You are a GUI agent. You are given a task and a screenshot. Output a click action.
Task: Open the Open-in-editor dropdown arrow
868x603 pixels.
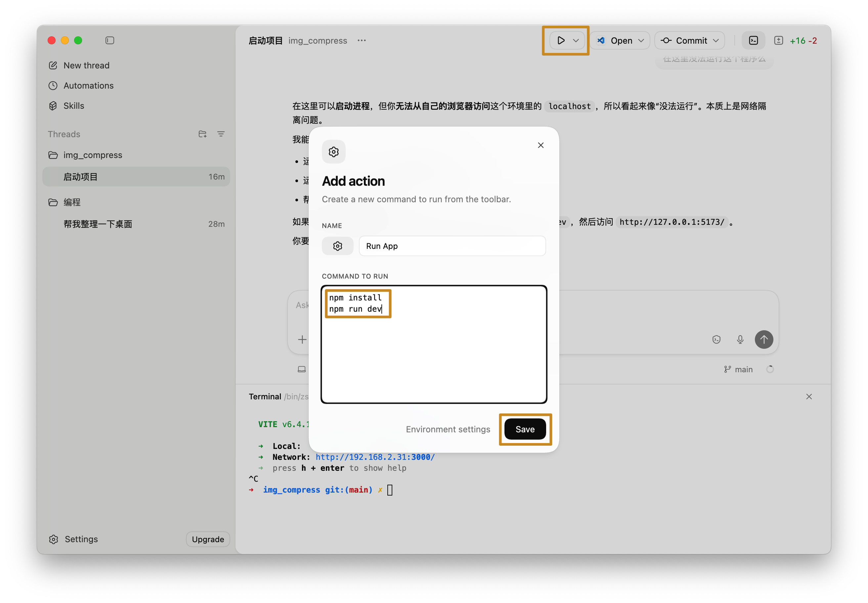641,40
